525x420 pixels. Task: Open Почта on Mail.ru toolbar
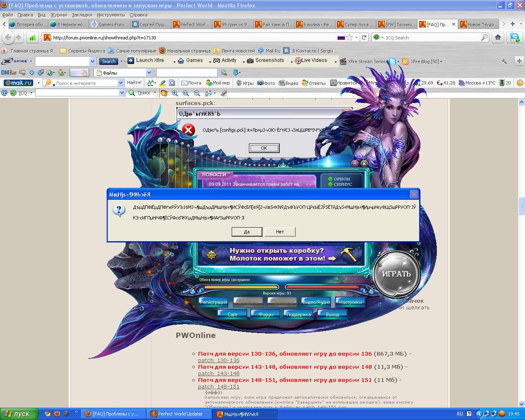pos(191,83)
